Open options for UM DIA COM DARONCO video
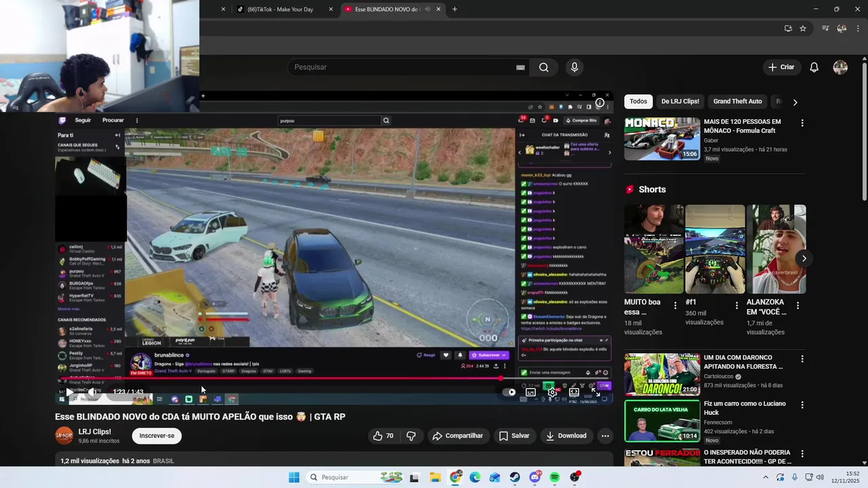868x488 pixels. coord(802,359)
